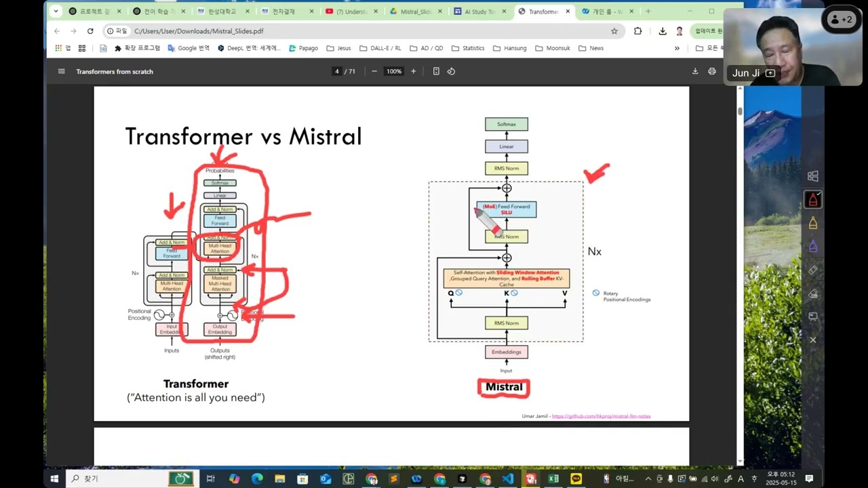Close the Transformers tab
This screenshot has height=488, width=868.
click(x=568, y=12)
